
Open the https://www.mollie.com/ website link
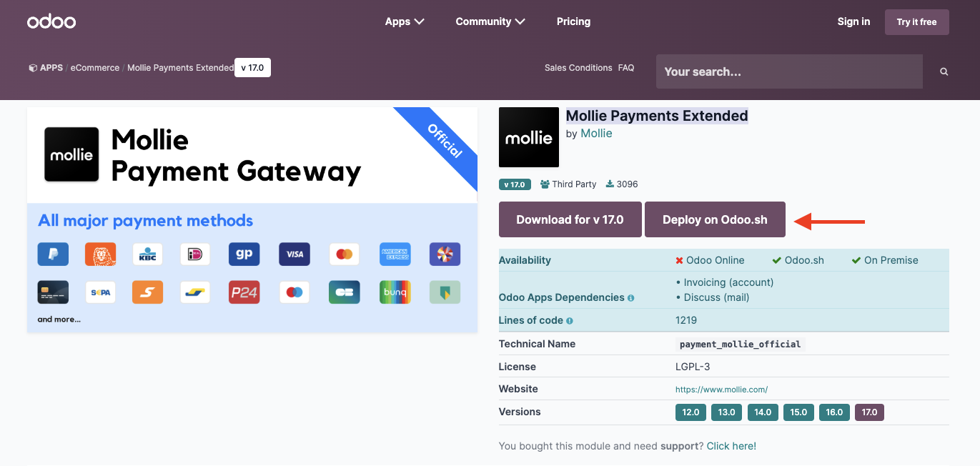[721, 390]
